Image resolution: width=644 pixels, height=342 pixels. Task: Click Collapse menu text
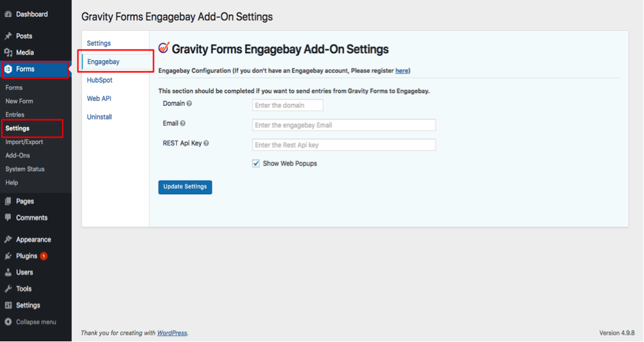[36, 322]
